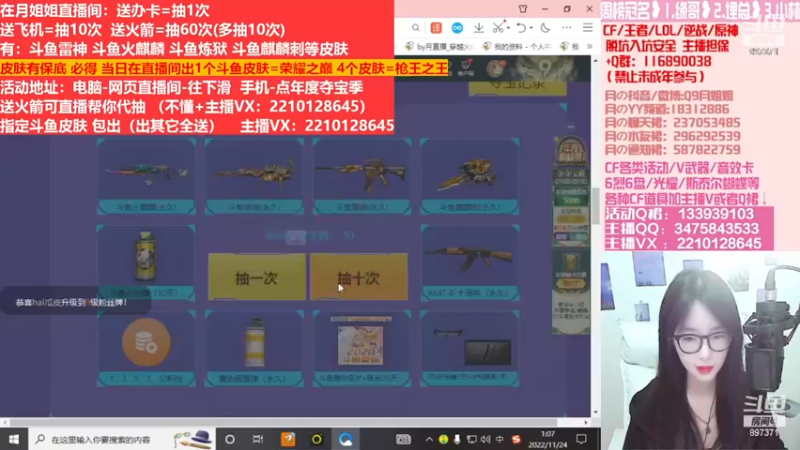This screenshot has height=450, width=800.
Task: Open the Cortana circle icon on taskbar
Action: click(x=230, y=439)
